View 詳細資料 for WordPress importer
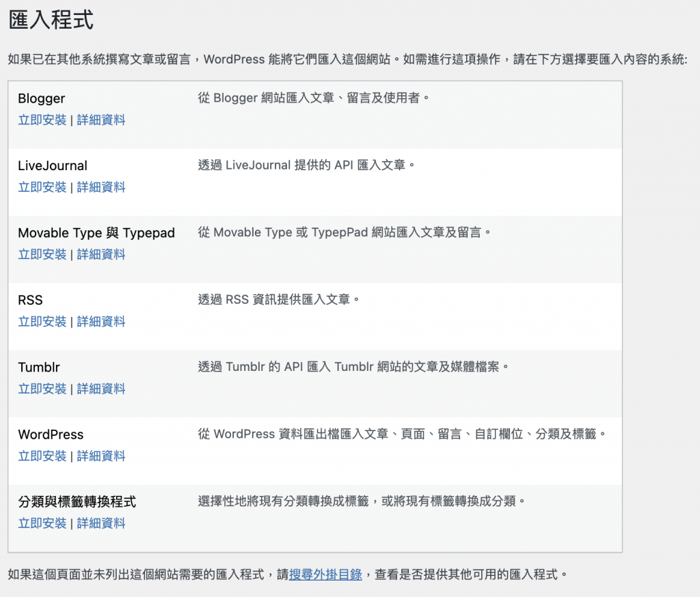700x597 pixels. 101,456
